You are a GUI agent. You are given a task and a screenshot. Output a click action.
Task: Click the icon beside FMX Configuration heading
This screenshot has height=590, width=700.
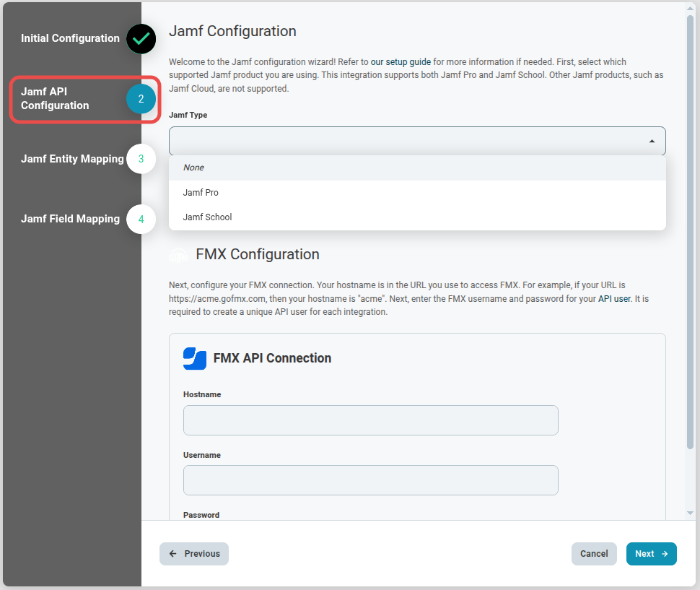(x=178, y=255)
